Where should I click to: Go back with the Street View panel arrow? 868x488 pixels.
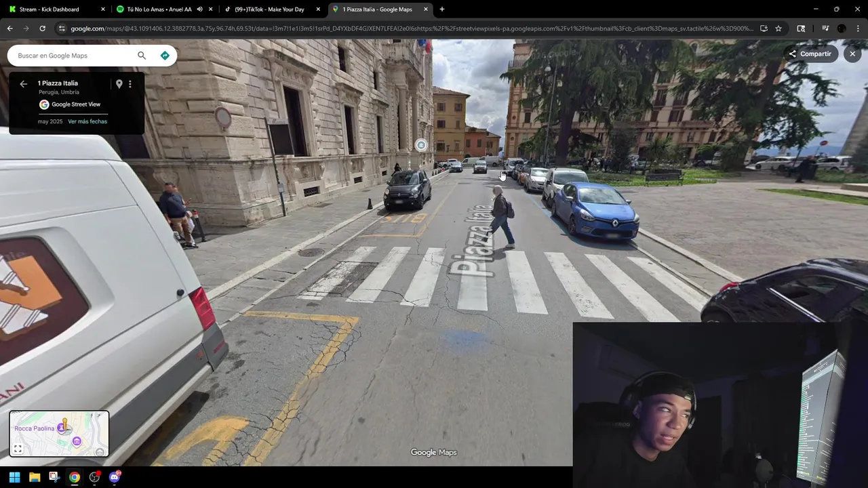click(x=23, y=84)
